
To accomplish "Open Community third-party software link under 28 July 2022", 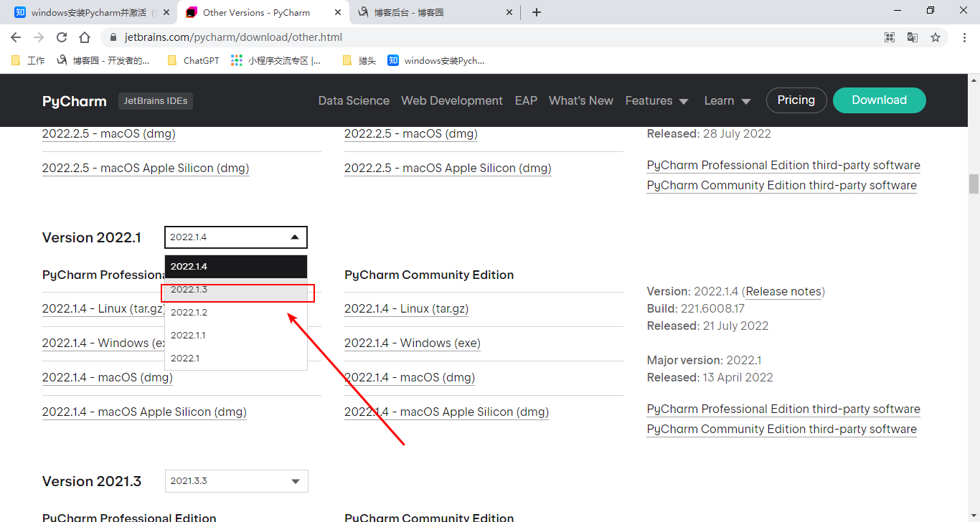I will tap(782, 186).
